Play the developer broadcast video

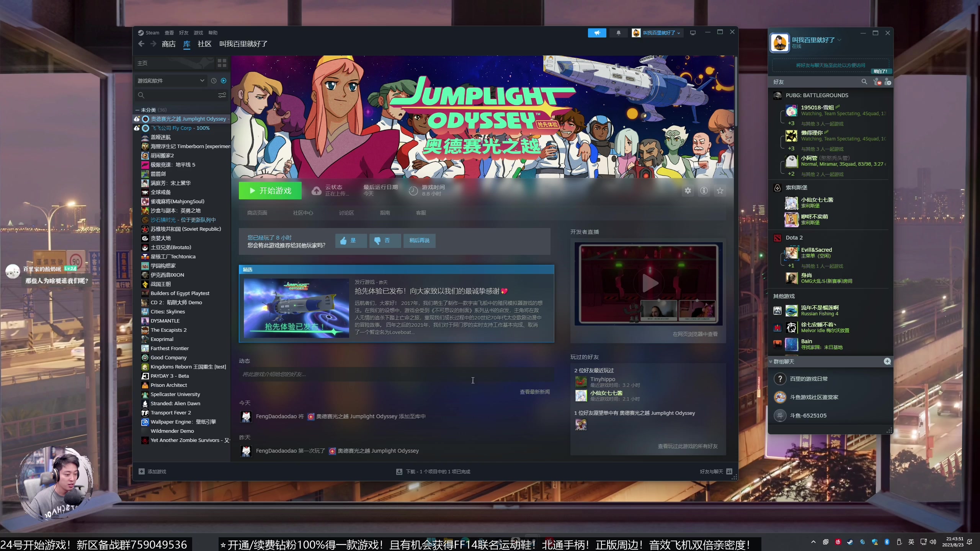[x=649, y=284]
